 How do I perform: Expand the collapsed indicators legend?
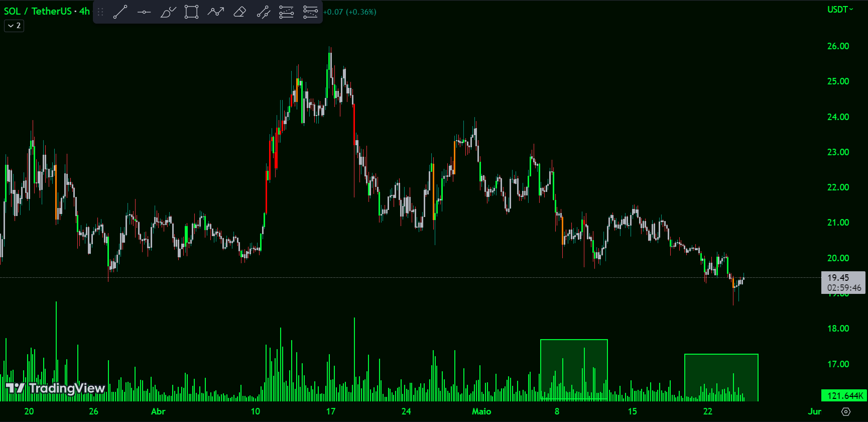point(14,26)
